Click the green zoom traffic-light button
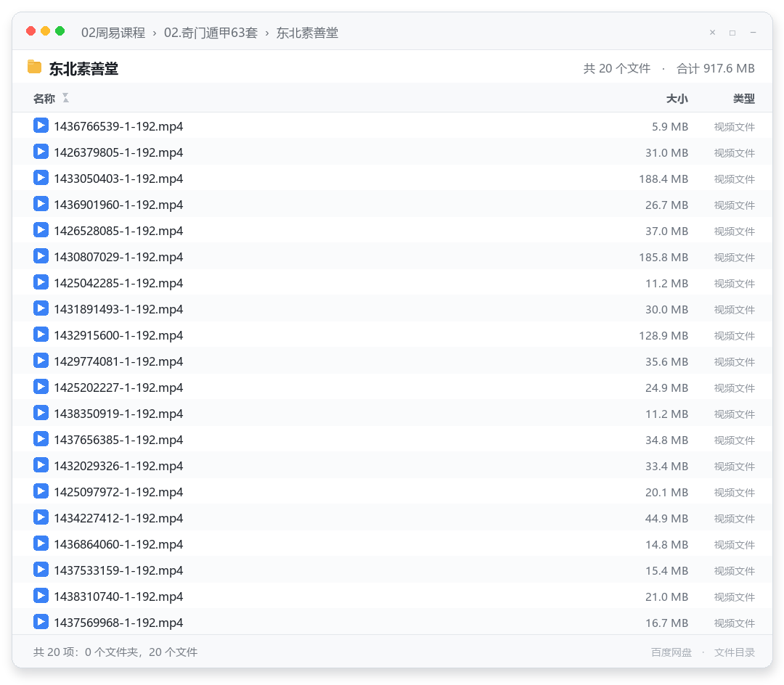 coord(60,31)
